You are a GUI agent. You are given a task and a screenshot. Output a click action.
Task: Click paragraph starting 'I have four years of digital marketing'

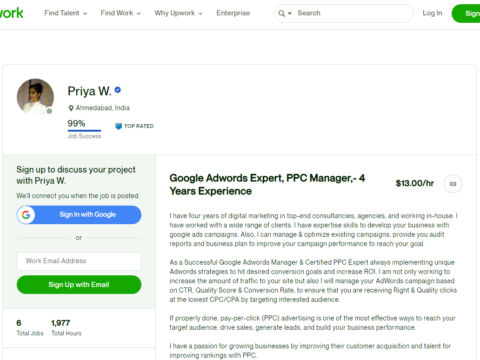click(313, 230)
